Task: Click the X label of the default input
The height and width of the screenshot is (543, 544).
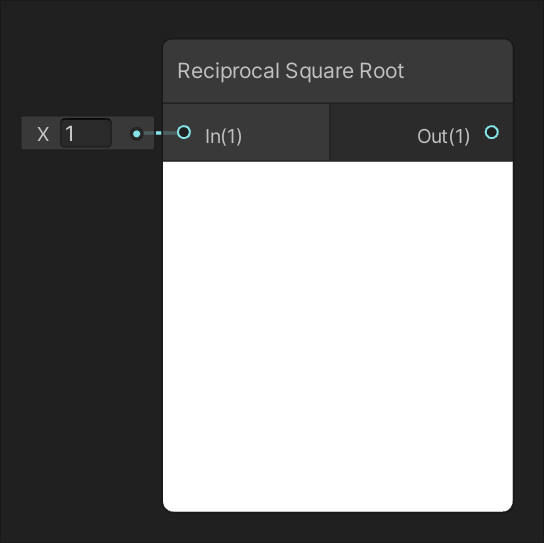Action: pos(43,134)
